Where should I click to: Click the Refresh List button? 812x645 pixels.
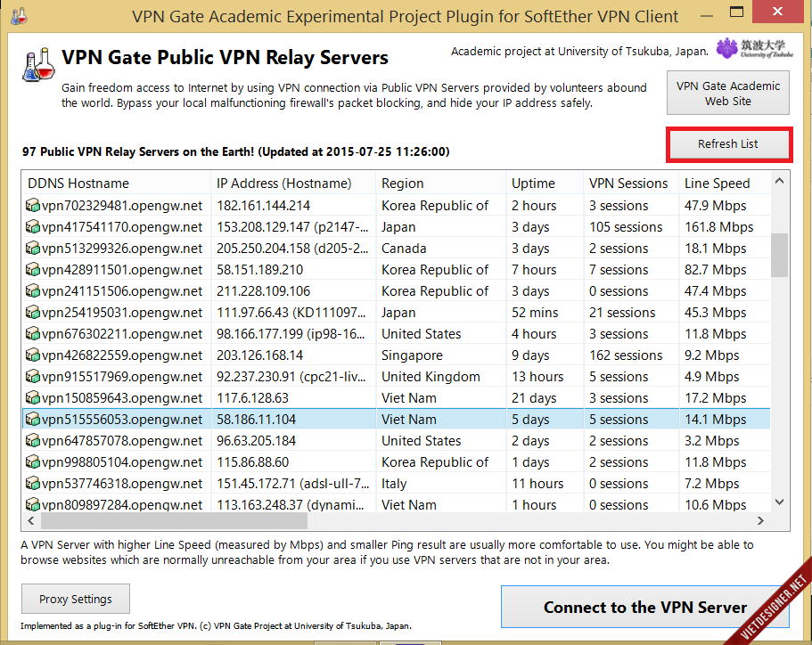coord(728,144)
